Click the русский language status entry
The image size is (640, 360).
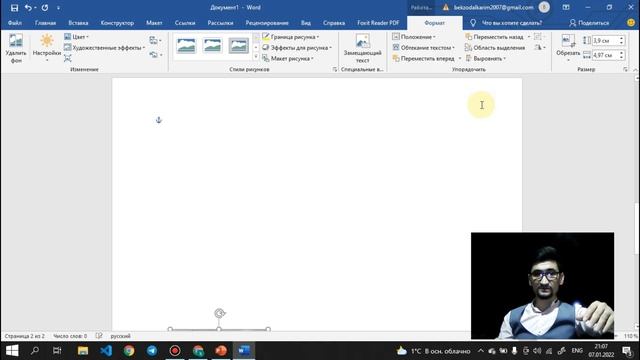[120, 336]
